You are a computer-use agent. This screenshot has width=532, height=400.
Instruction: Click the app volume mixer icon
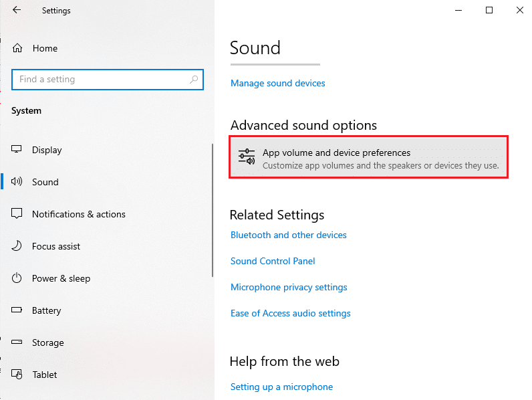point(247,157)
